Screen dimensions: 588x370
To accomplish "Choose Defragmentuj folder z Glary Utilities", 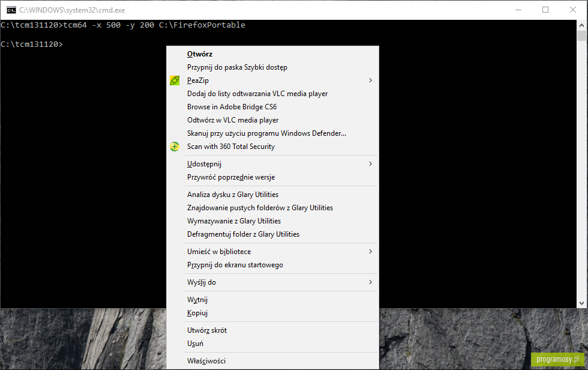I will pos(272,234).
